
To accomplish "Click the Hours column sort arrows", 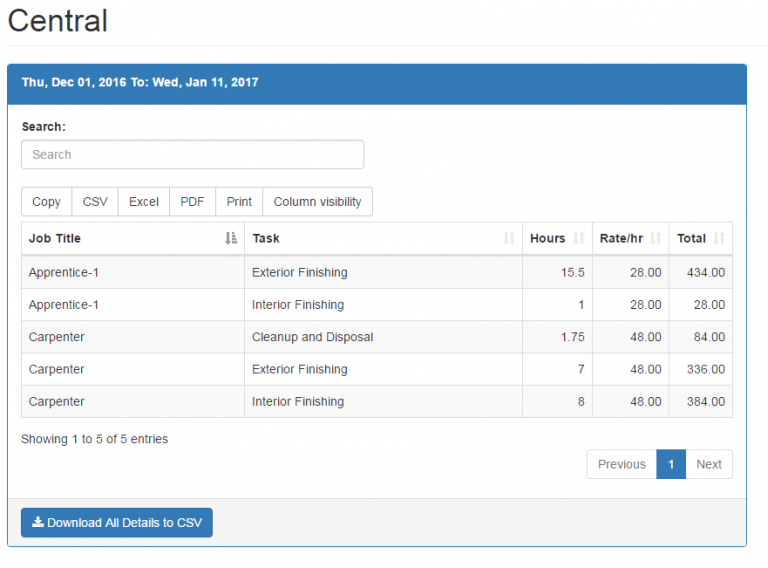I will point(578,238).
